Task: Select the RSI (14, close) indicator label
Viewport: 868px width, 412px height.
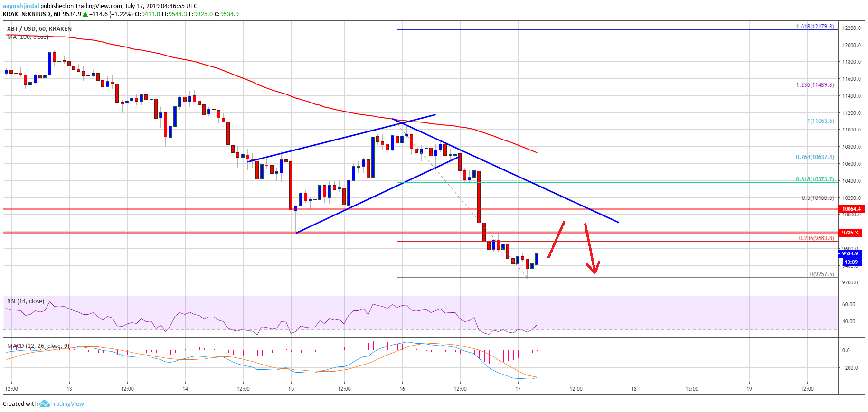Action: click(26, 301)
